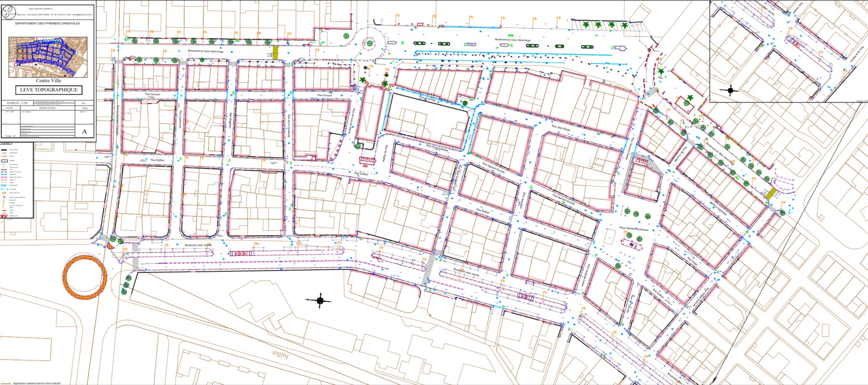The height and width of the screenshot is (385, 868).
Task: Click the "DATES" column header
Action: pyautogui.click(x=10, y=108)
